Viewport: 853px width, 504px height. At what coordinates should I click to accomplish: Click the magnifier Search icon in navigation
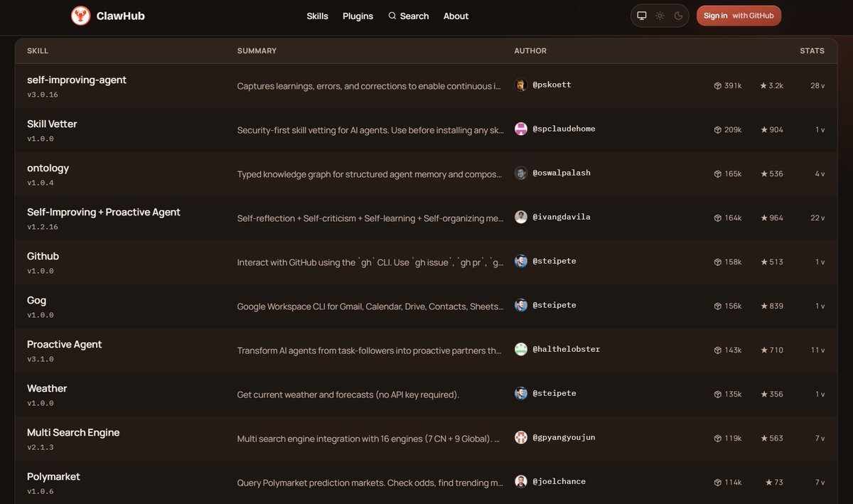click(392, 16)
